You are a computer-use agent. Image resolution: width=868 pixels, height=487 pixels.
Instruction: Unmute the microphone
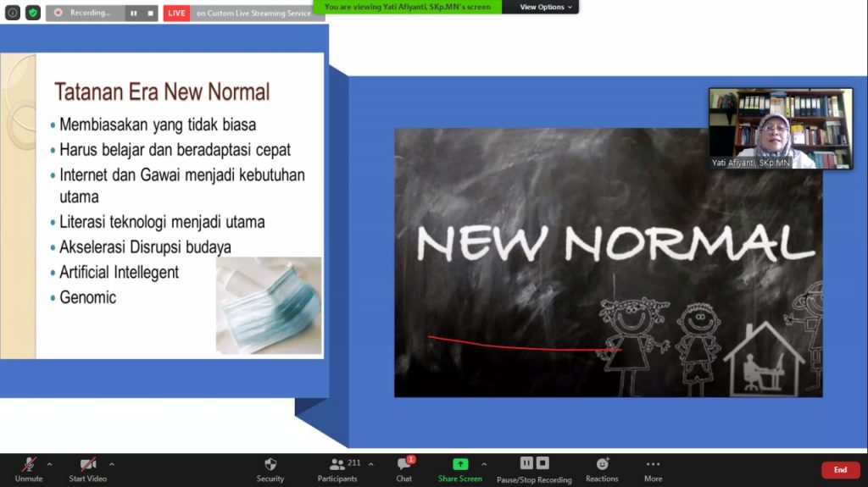coord(29,468)
